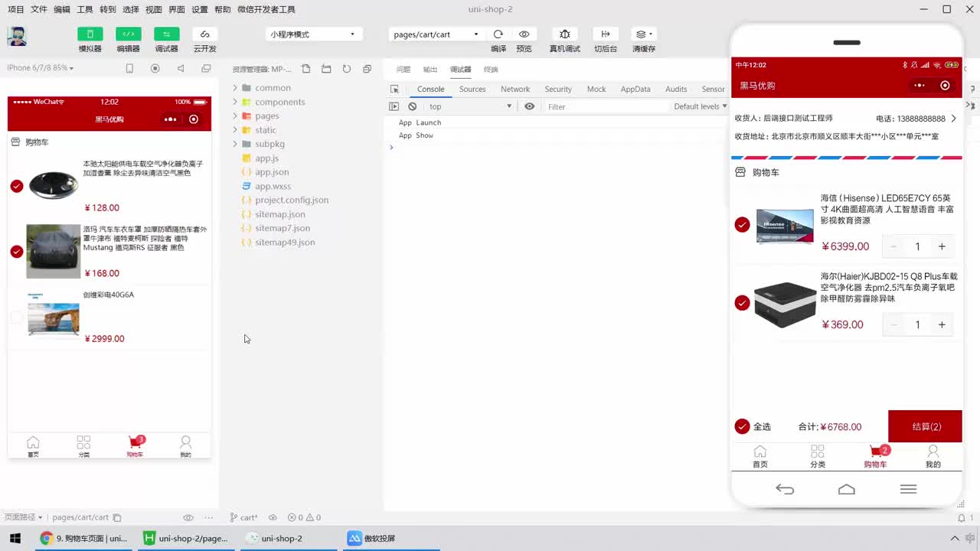Toggle the 全选 select-all radio

(x=742, y=426)
